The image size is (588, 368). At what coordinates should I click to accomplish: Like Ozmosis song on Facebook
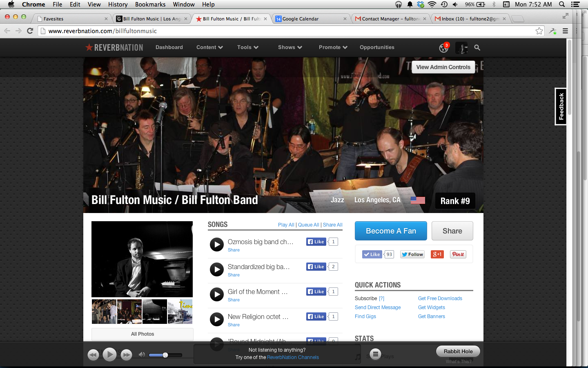pyautogui.click(x=316, y=242)
